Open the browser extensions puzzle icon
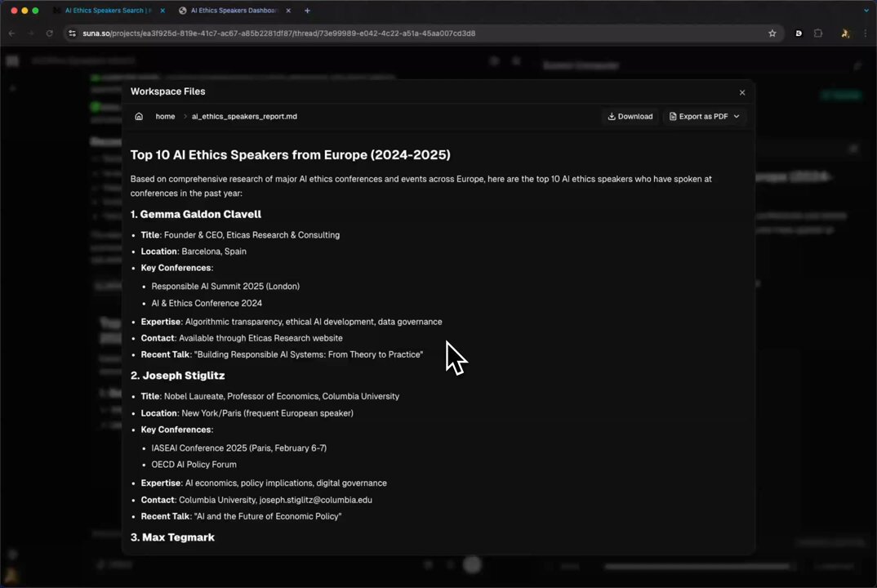The image size is (877, 588). click(x=818, y=33)
